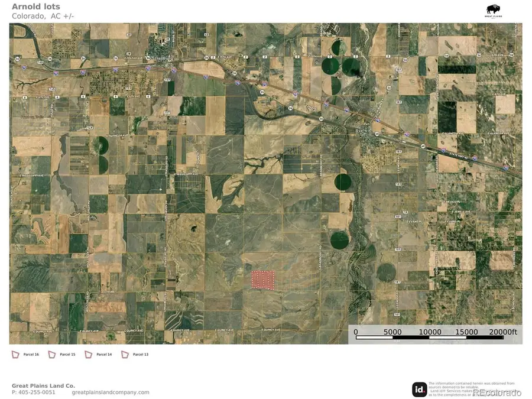This screenshot has width=532, height=399.
Task: Click the Parcel 15 legend outline icon
Action: 52,355
